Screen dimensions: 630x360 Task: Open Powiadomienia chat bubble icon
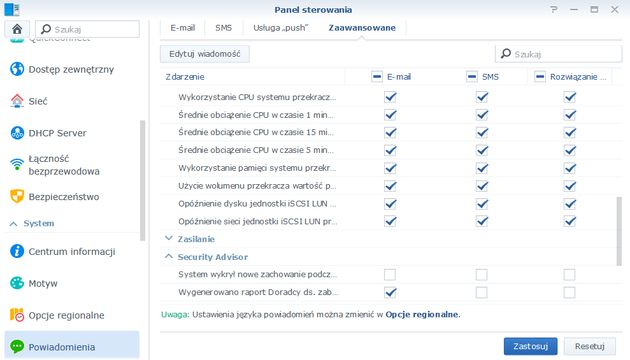pos(17,347)
